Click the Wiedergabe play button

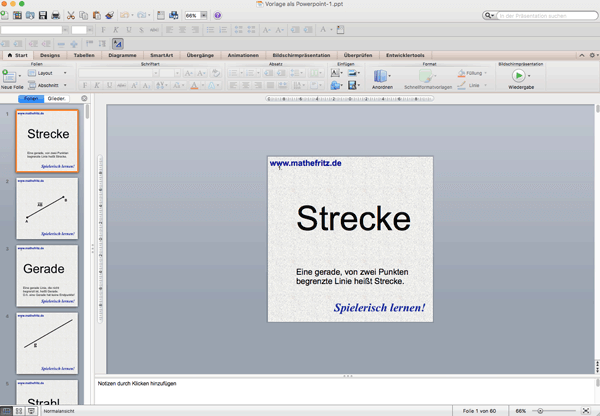pyautogui.click(x=518, y=76)
